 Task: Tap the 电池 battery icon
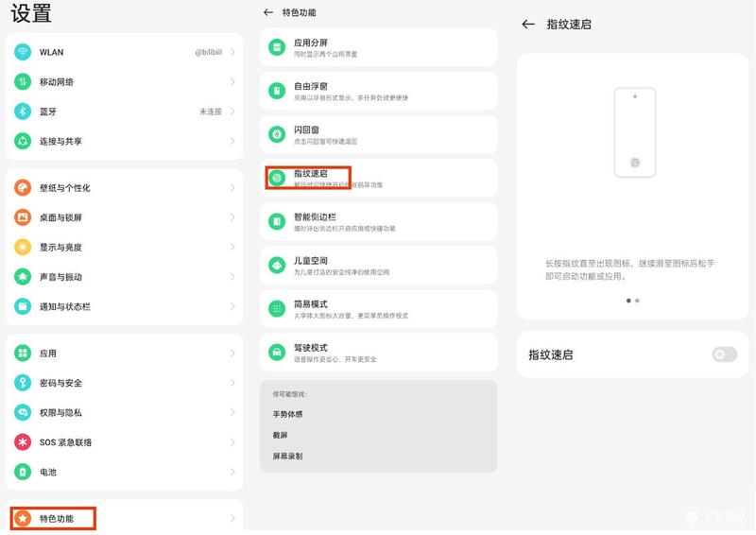[x=23, y=472]
